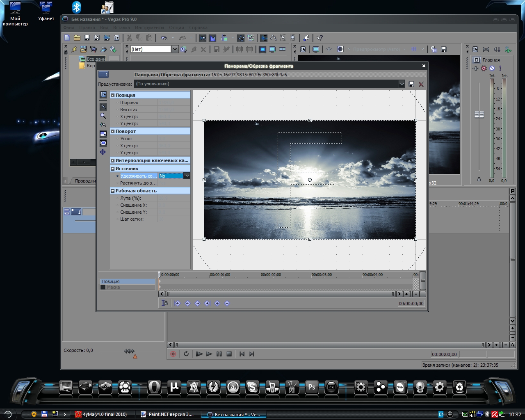Select the Normal edit tool in Pan/Crop sidebar
The width and height of the screenshot is (525, 420).
[x=103, y=107]
